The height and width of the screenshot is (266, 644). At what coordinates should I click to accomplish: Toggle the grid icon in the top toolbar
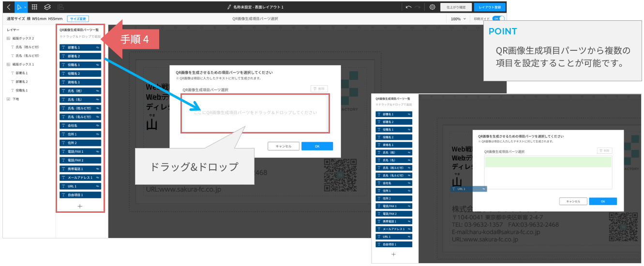click(34, 7)
